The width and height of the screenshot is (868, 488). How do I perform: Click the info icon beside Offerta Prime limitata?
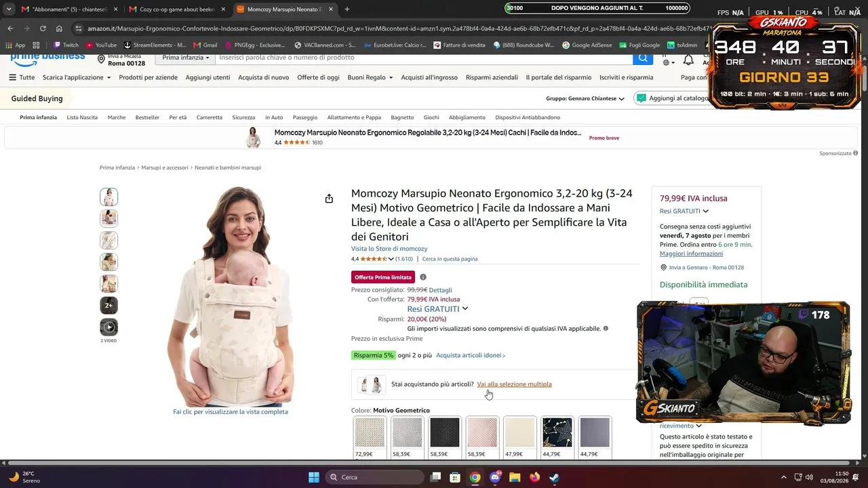(423, 277)
